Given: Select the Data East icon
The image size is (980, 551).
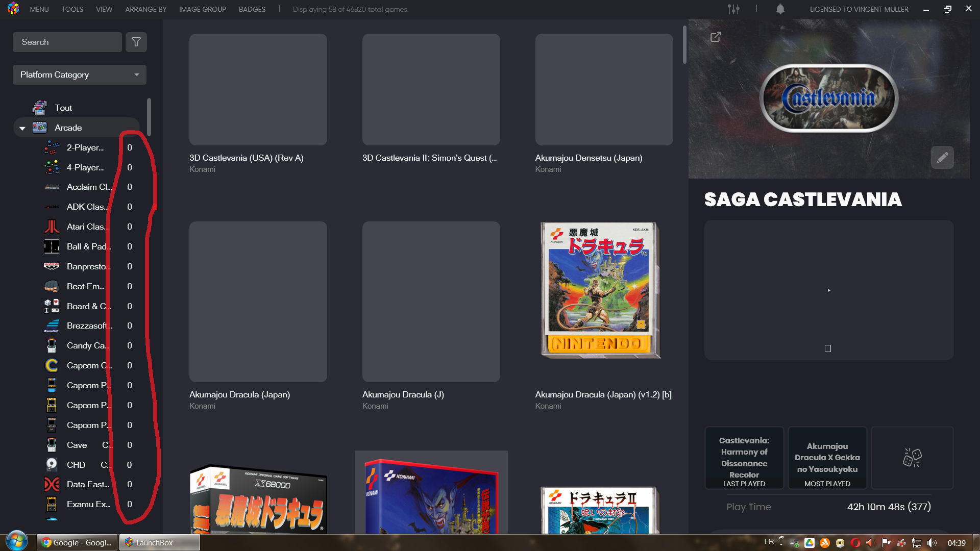Looking at the screenshot, I should coord(52,484).
